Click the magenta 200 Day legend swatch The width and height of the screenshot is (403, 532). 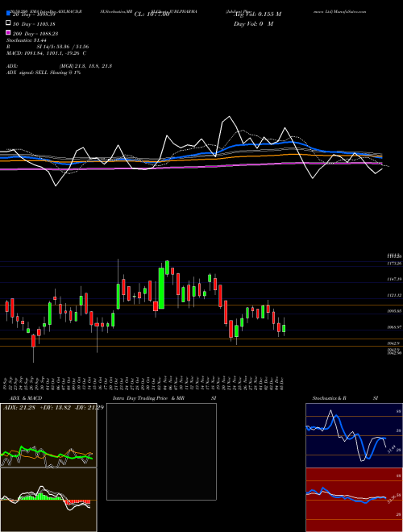[9, 33]
